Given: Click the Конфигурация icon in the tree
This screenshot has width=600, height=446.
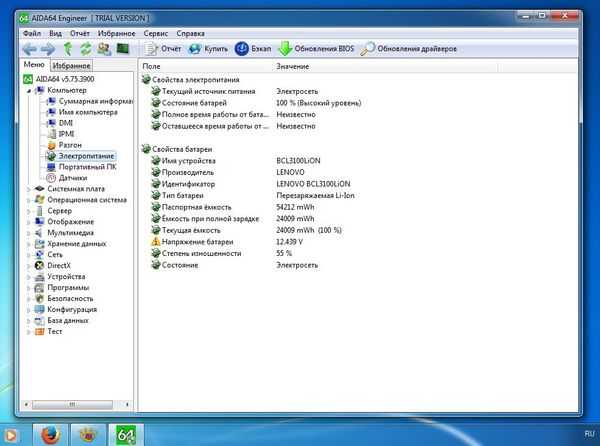Looking at the screenshot, I should 39,309.
